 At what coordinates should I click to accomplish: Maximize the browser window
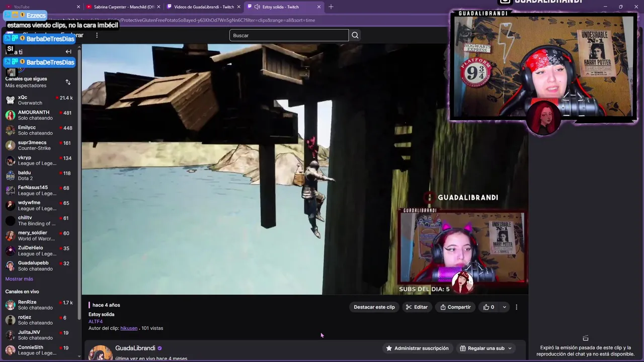pos(620,7)
